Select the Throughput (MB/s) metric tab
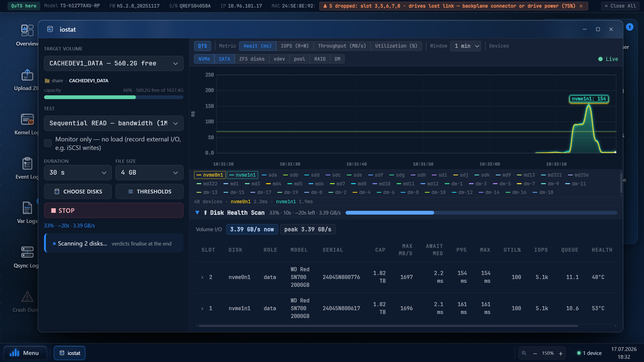This screenshot has height=362, width=644. click(342, 46)
